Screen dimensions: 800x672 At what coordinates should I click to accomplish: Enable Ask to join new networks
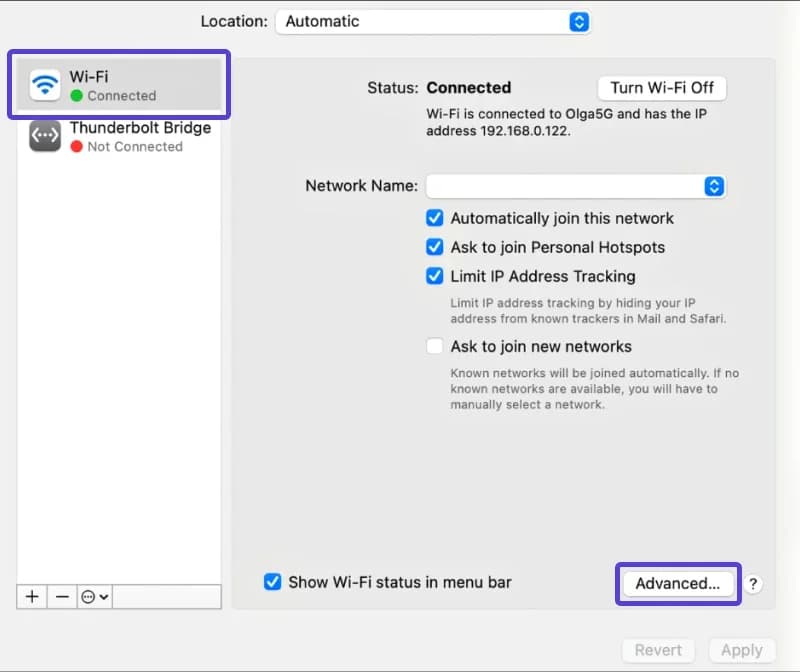pyautogui.click(x=435, y=346)
